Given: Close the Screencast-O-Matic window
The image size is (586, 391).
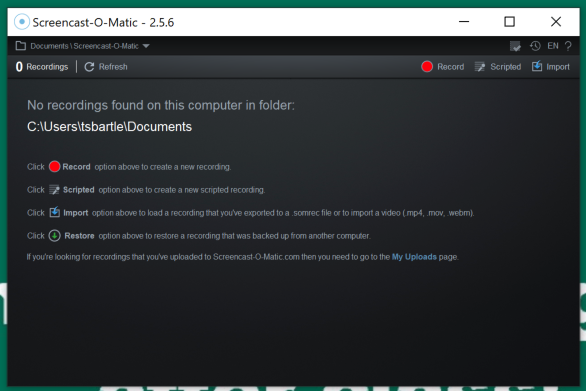Looking at the screenshot, I should [x=556, y=22].
